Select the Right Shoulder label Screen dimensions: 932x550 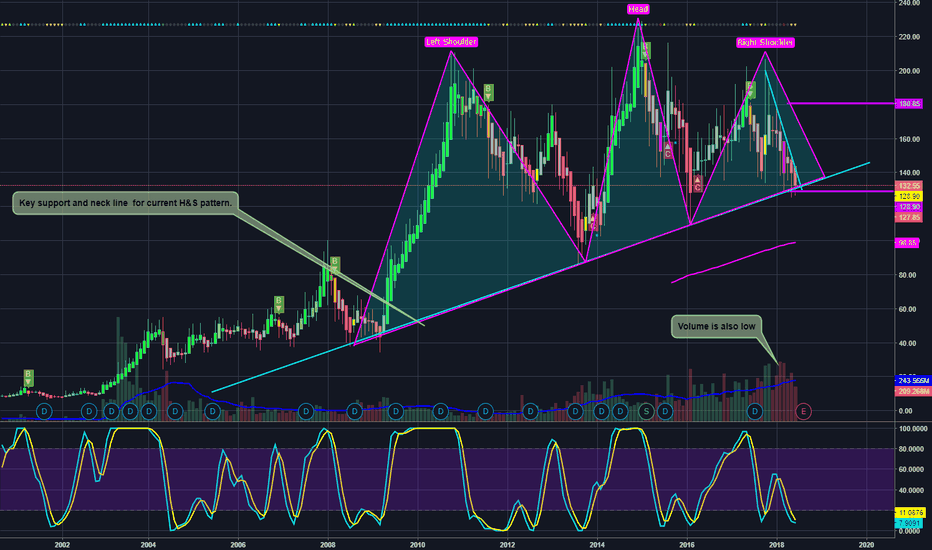point(765,42)
